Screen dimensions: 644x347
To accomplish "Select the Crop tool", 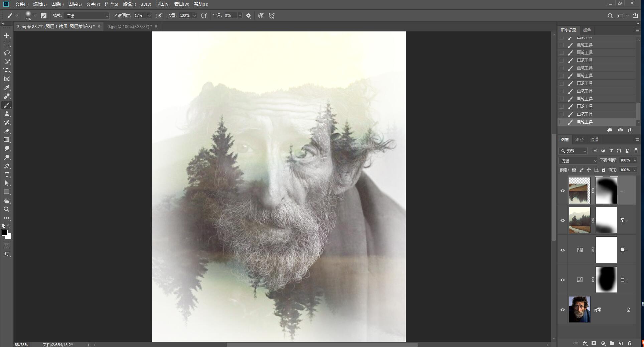I will coord(7,70).
